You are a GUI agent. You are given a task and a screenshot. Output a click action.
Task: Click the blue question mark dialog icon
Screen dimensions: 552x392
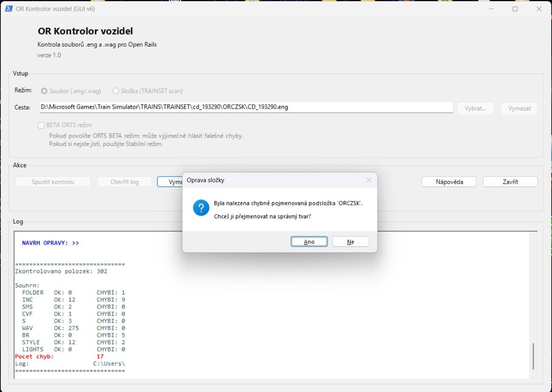pos(201,208)
